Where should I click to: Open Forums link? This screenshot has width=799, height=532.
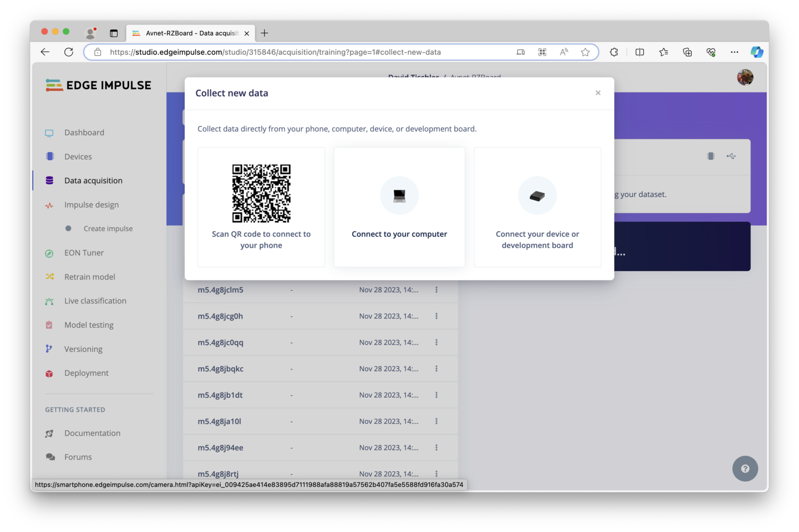tap(78, 457)
